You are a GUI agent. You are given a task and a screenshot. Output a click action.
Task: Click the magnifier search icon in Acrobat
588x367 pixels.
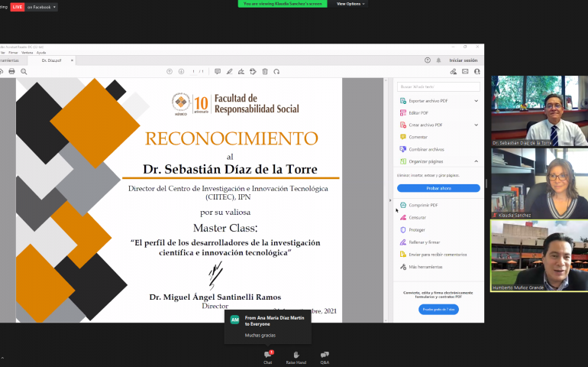(x=24, y=71)
